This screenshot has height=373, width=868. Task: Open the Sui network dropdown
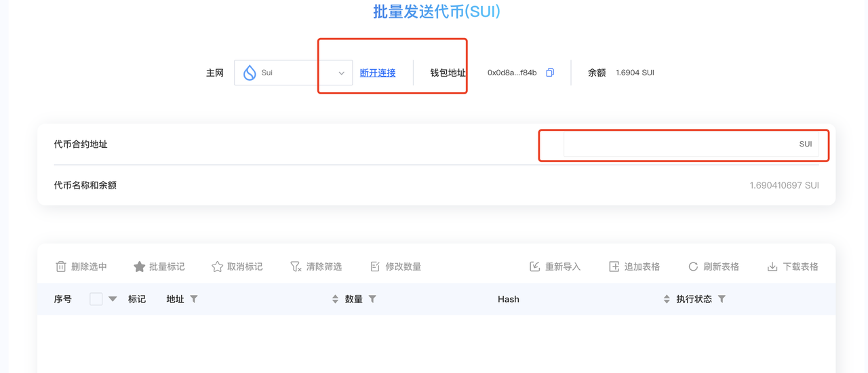pyautogui.click(x=293, y=73)
